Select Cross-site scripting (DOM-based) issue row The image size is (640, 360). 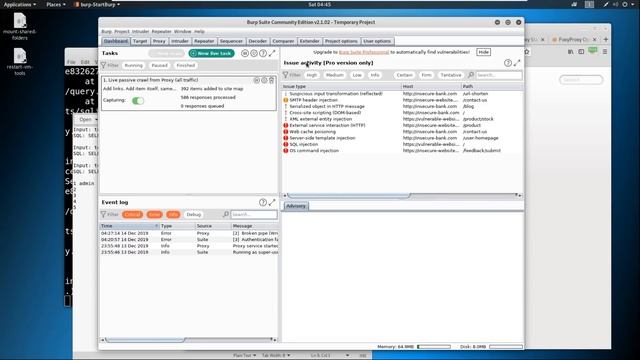tap(402, 113)
